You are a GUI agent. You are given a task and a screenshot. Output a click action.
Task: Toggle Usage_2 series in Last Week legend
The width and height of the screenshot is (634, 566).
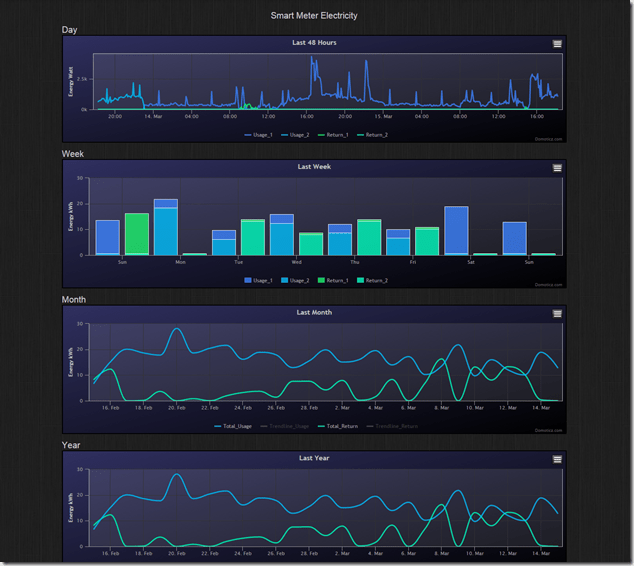pos(297,280)
